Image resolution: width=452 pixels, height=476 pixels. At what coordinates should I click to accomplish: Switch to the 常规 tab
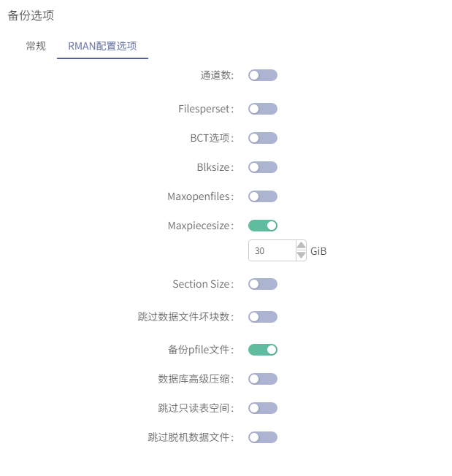(36, 46)
